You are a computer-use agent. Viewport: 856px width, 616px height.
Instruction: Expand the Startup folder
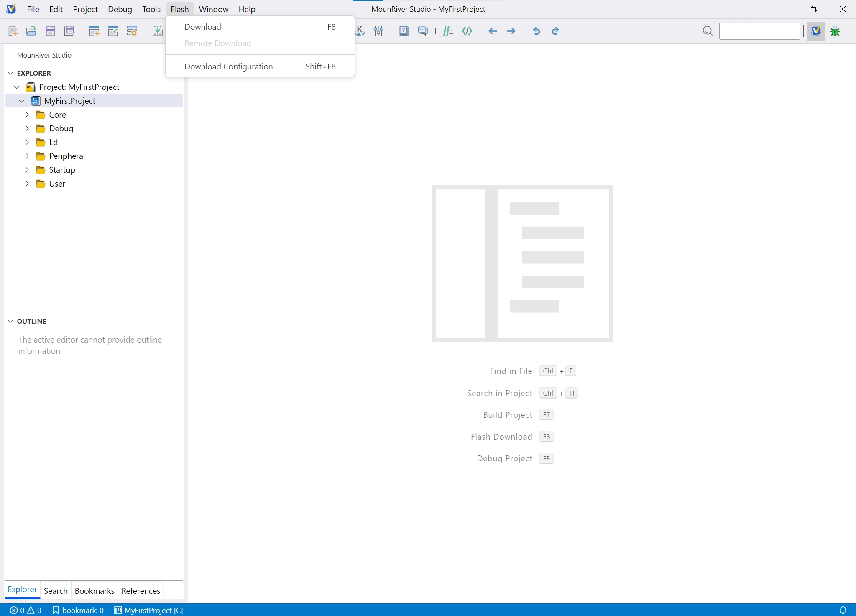(x=27, y=170)
